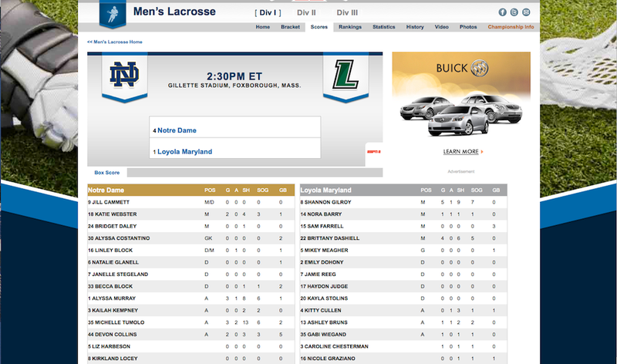
Task: Open the Facebook share icon
Action: [x=503, y=12]
